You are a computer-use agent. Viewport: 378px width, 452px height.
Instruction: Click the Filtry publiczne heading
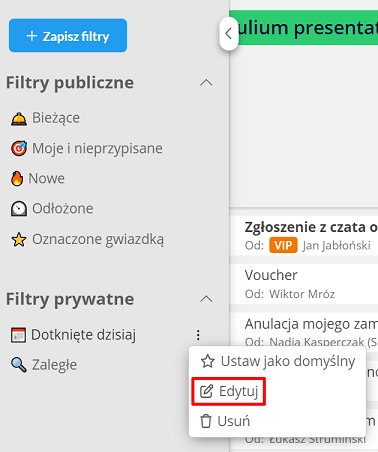(x=70, y=83)
